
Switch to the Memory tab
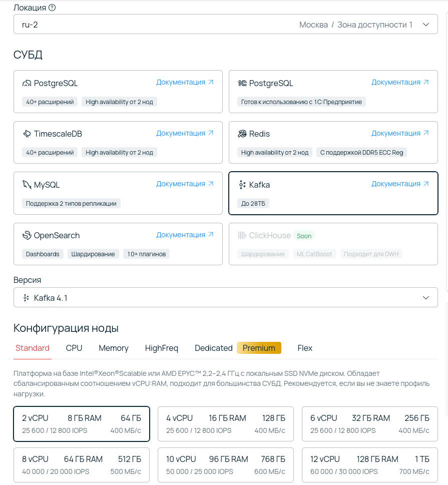(x=114, y=348)
